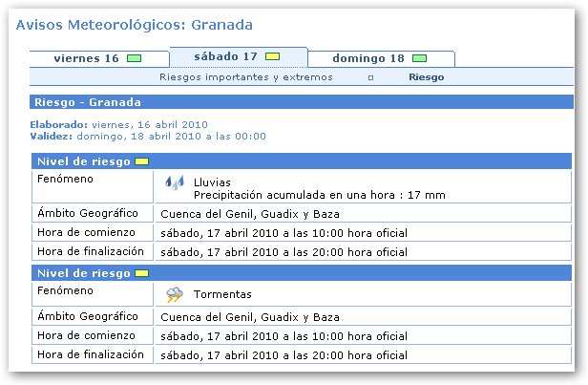This screenshot has height=385, width=588.
Task: Click the Tormentas storm icon
Action: tap(174, 295)
